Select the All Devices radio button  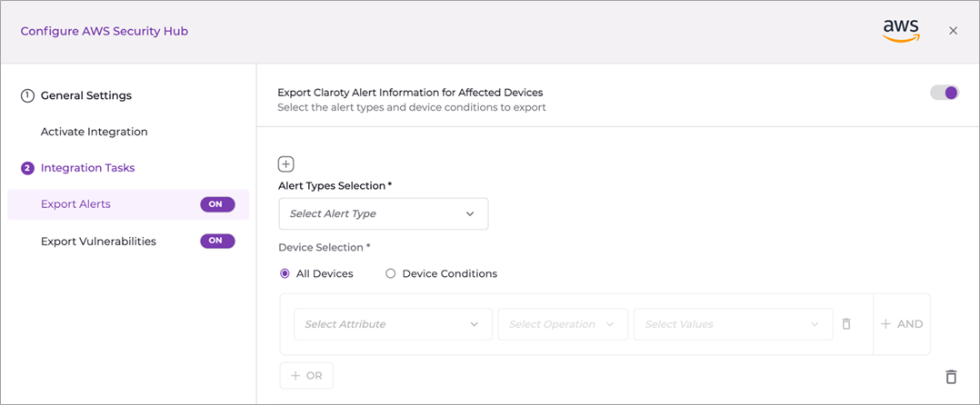pos(285,273)
